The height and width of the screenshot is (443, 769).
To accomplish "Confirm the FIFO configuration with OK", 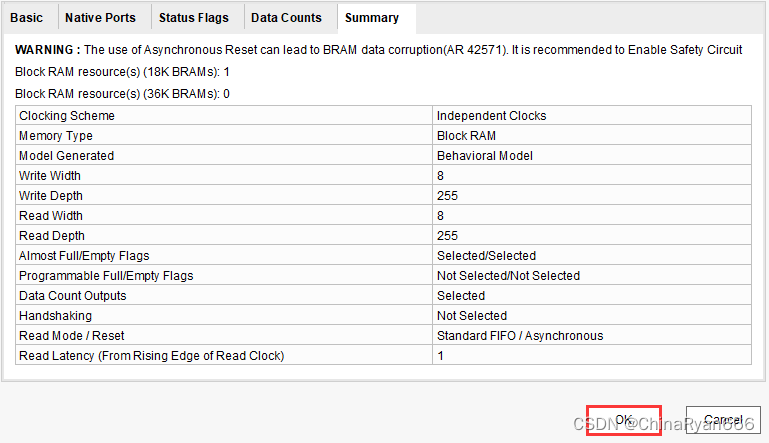I will [x=624, y=420].
